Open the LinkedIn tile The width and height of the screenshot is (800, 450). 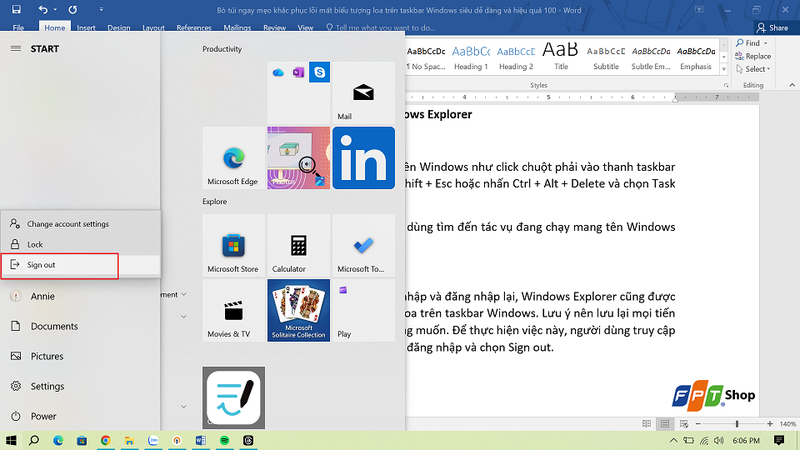point(363,158)
